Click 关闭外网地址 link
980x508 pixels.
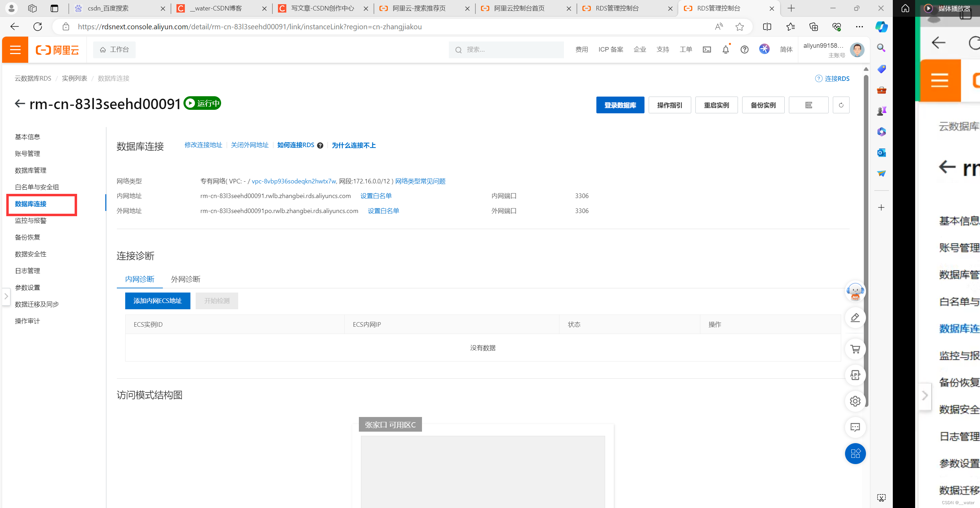tap(250, 145)
